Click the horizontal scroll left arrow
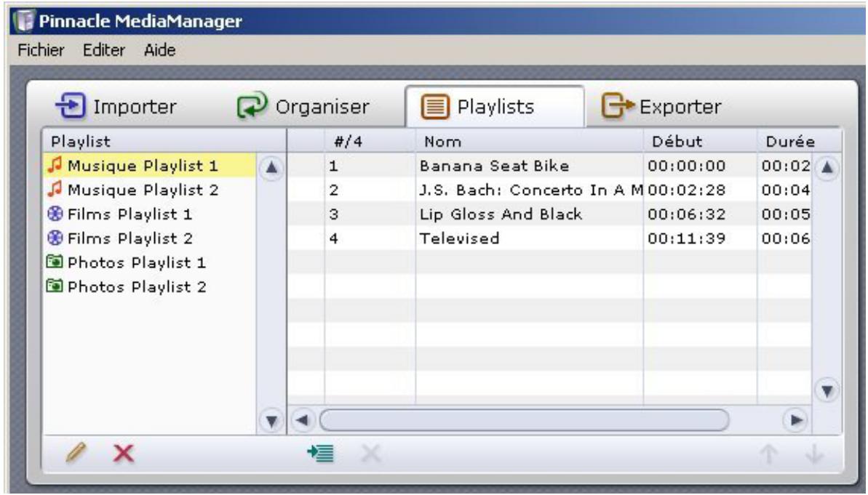Screen dimensions: 868x495 pyautogui.click(x=302, y=420)
